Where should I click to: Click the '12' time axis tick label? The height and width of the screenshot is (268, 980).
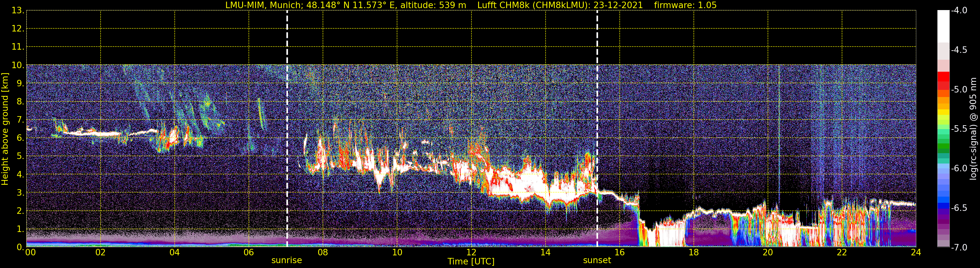471,252
